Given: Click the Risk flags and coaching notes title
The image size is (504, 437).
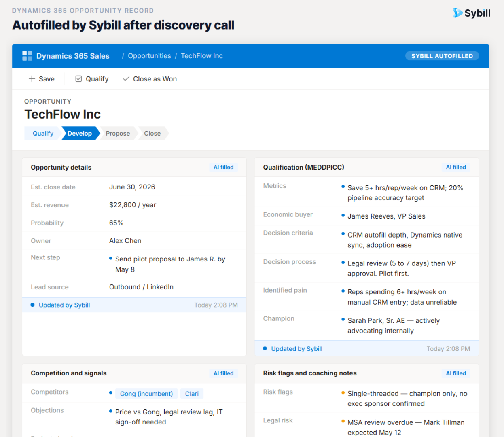Looking at the screenshot, I should point(310,373).
